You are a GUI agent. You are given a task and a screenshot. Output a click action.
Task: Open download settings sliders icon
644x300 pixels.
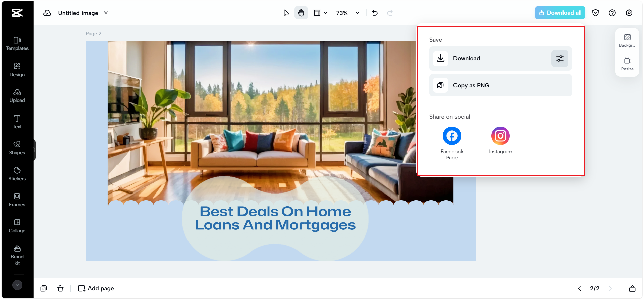[x=559, y=58]
